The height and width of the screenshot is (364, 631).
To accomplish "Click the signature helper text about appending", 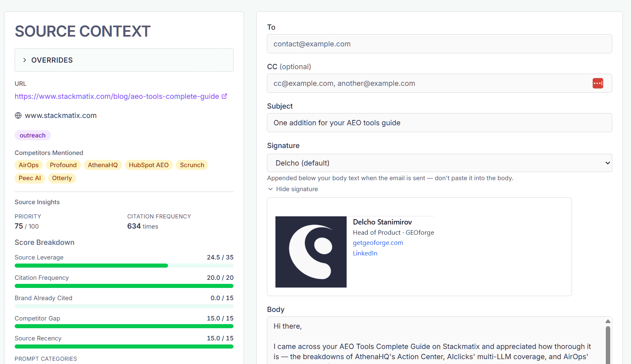I will (390, 178).
